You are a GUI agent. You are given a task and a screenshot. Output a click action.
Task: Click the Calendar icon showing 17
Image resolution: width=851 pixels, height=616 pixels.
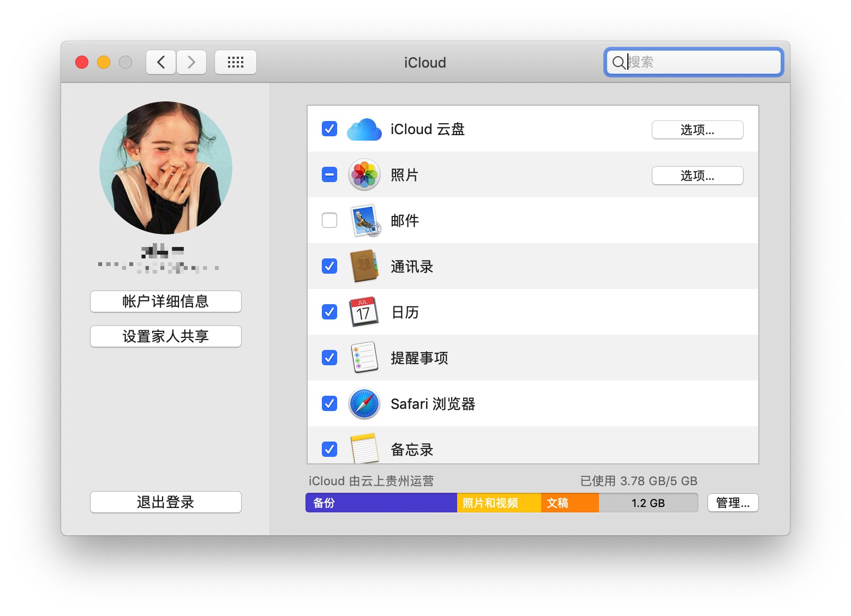(364, 312)
